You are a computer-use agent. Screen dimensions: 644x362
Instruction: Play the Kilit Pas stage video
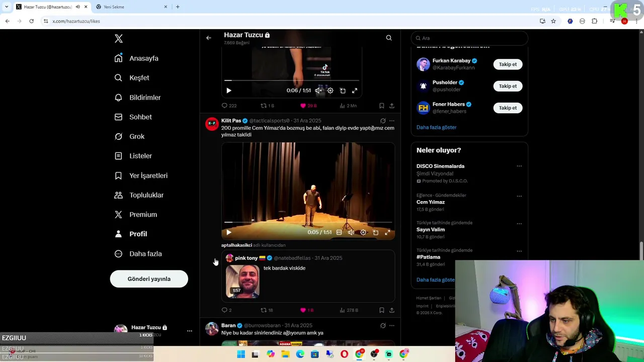pyautogui.click(x=229, y=232)
